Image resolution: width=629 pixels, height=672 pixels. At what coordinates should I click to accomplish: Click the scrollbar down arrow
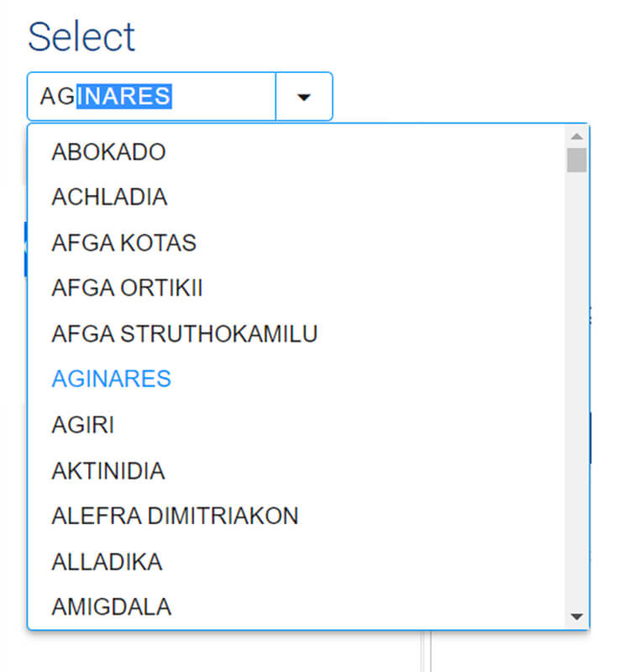click(576, 617)
